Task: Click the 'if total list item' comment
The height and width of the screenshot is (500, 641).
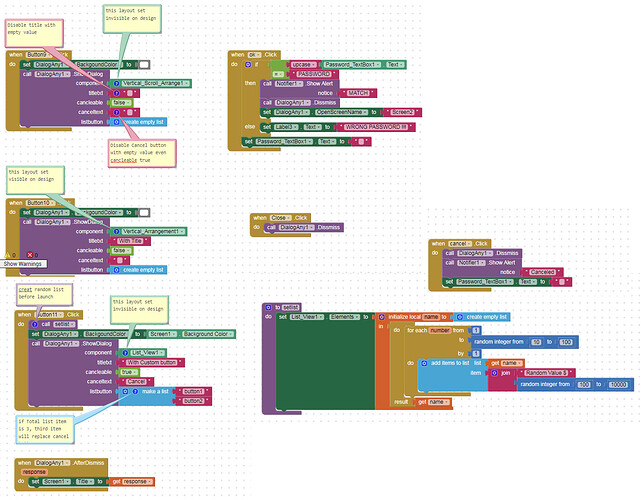Action: tap(45, 429)
